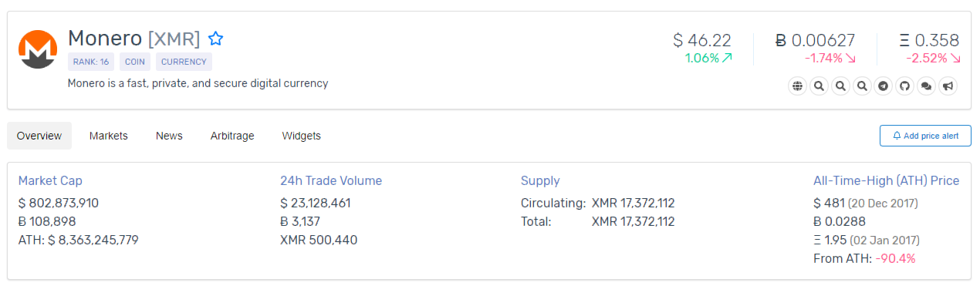980x286 pixels.
Task: Open the News tab
Action: [169, 136]
